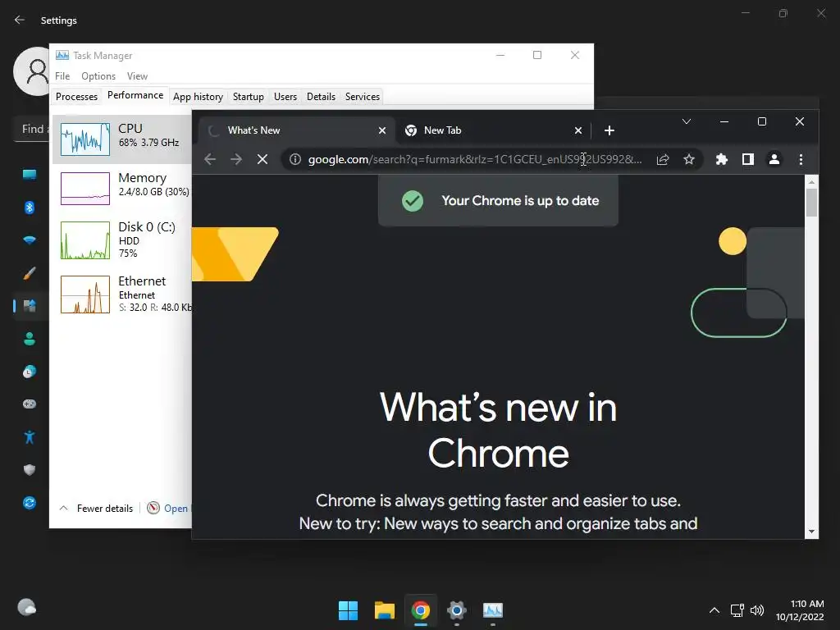
Task: Open Task Manager Options menu
Action: [98, 76]
